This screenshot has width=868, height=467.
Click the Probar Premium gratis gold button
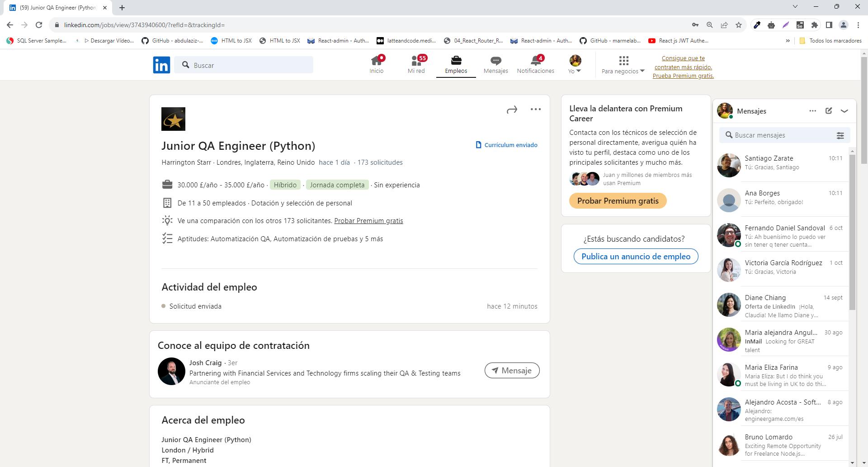[618, 201]
